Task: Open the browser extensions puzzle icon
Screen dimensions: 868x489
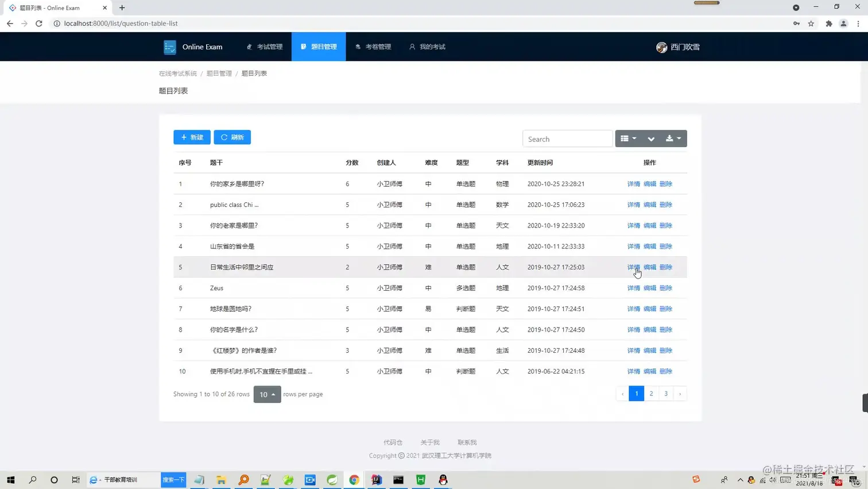Action: (829, 24)
